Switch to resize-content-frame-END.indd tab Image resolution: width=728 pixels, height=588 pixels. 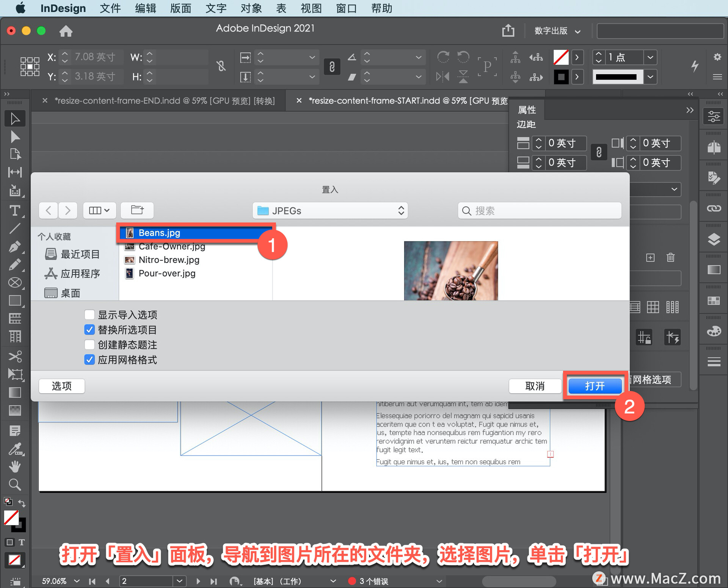tap(165, 101)
